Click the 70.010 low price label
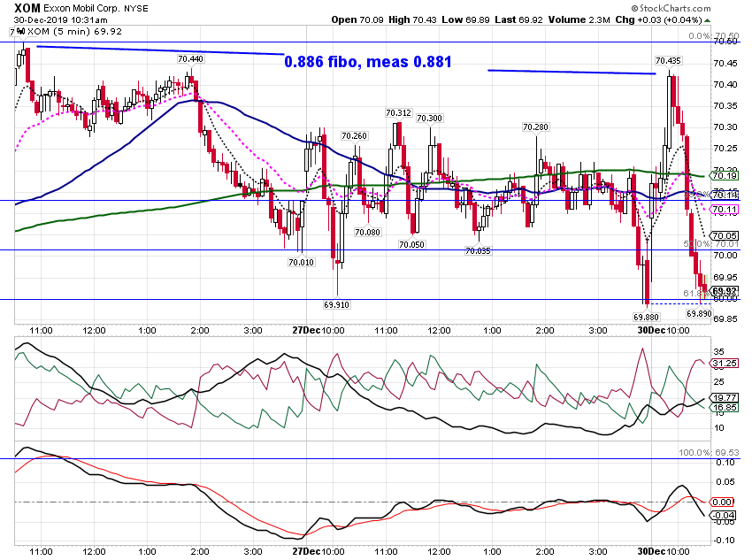Viewport: 752px width, 560px height. pyautogui.click(x=301, y=263)
